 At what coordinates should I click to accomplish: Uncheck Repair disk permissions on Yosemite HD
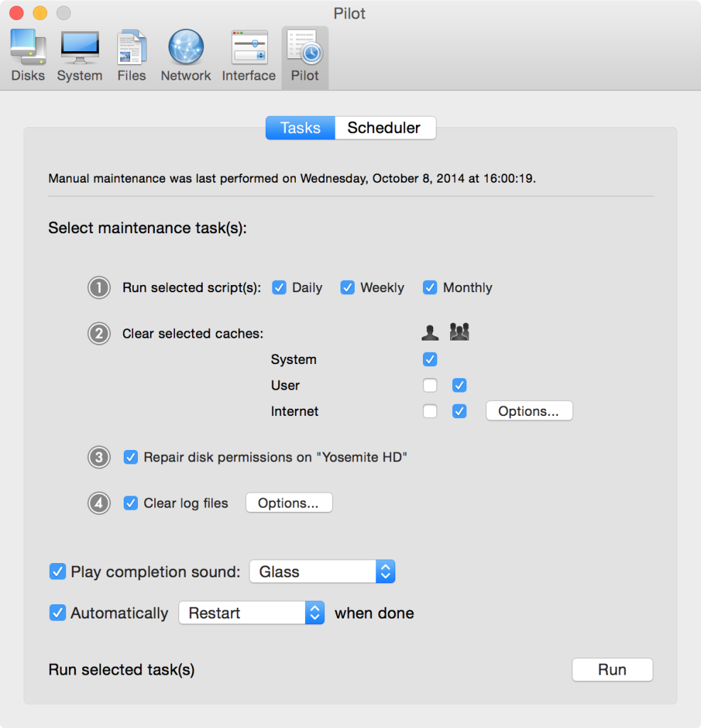(x=130, y=457)
